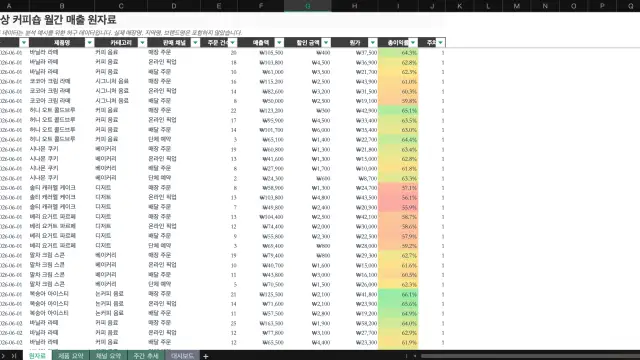This screenshot has height=360, width=640.
Task: Click the 카테고리 header cell
Action: click(121, 42)
